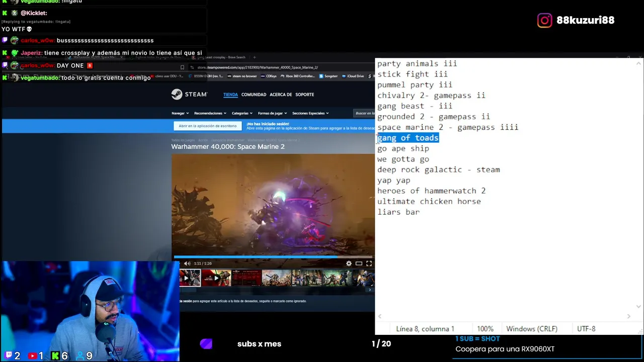This screenshot has height=362, width=644.
Task: Select the first trailer video thumbnail
Action: coord(190,278)
